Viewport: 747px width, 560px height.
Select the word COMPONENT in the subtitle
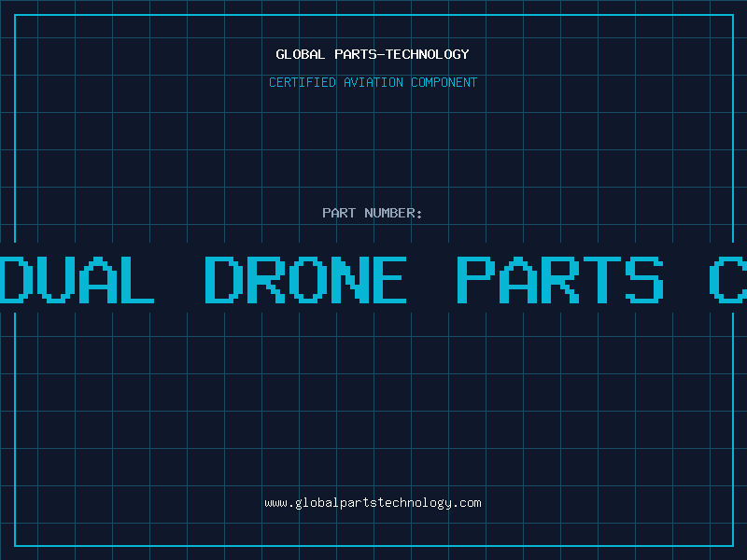coord(444,82)
